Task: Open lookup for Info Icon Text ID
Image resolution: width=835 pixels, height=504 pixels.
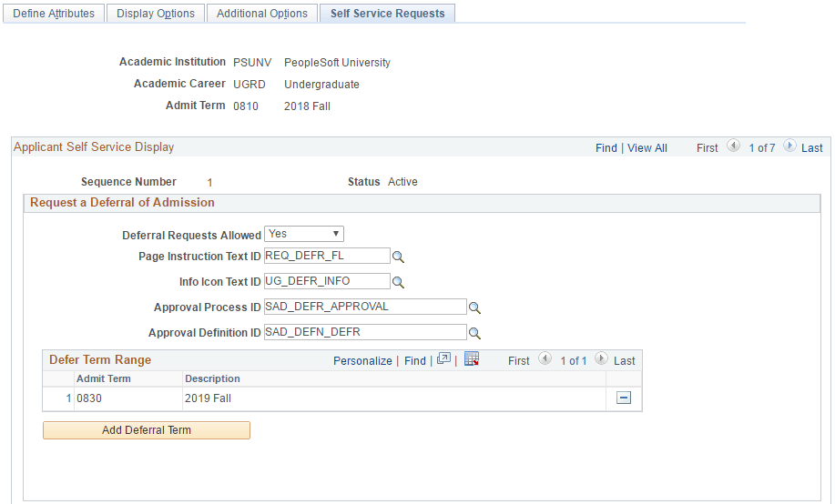Action: pyautogui.click(x=398, y=283)
